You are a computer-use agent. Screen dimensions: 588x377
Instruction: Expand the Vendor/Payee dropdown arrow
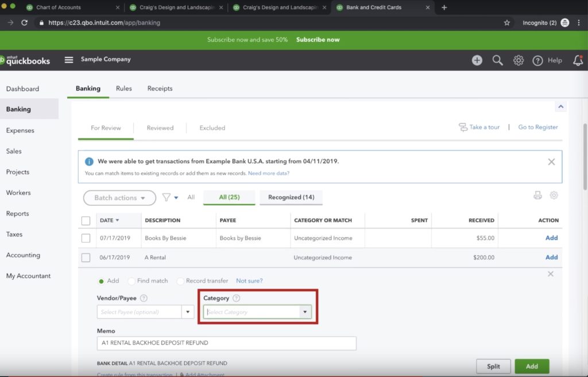click(x=188, y=312)
